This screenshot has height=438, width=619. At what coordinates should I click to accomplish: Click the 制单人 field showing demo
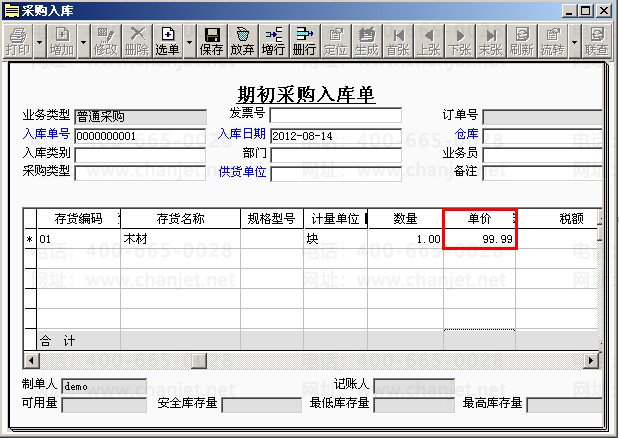pyautogui.click(x=104, y=386)
